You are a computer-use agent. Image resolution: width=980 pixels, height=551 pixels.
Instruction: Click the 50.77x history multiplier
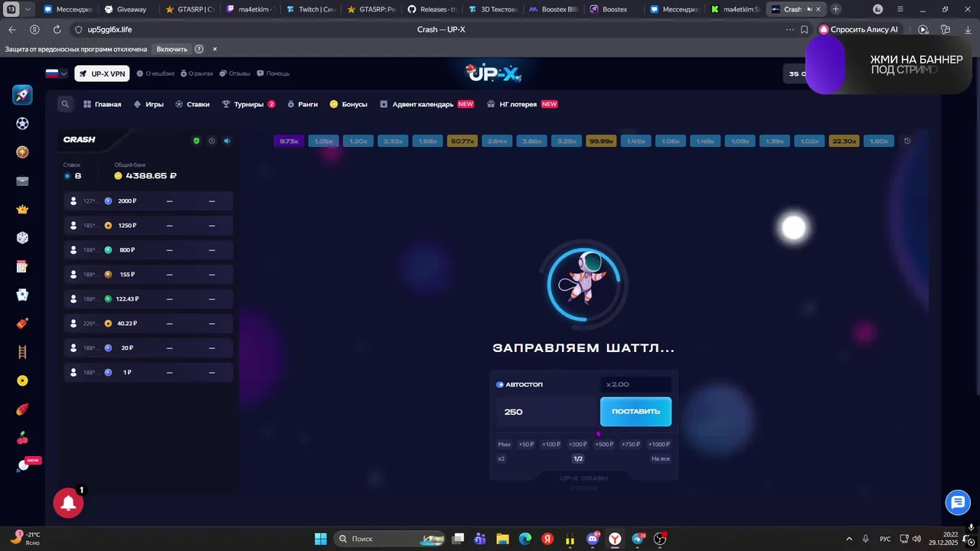[x=462, y=141]
